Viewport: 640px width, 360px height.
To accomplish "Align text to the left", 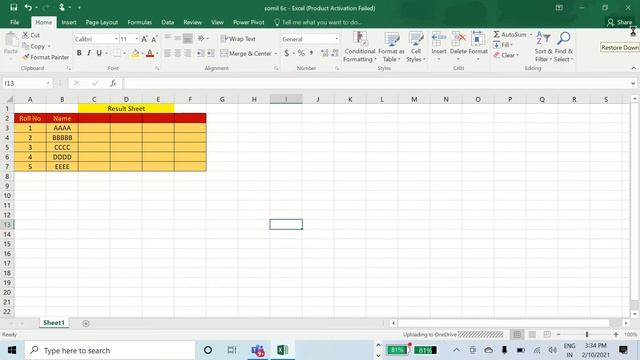I will tap(168, 53).
